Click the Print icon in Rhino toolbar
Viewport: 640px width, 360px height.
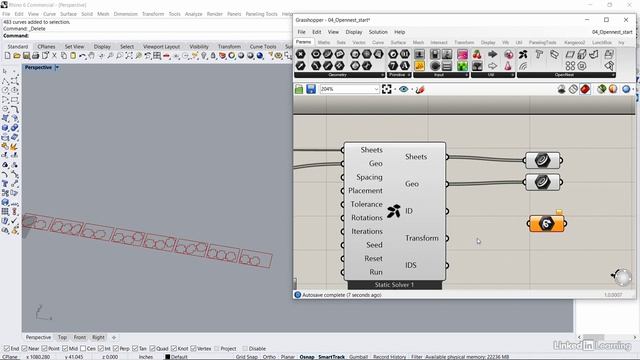36,56
